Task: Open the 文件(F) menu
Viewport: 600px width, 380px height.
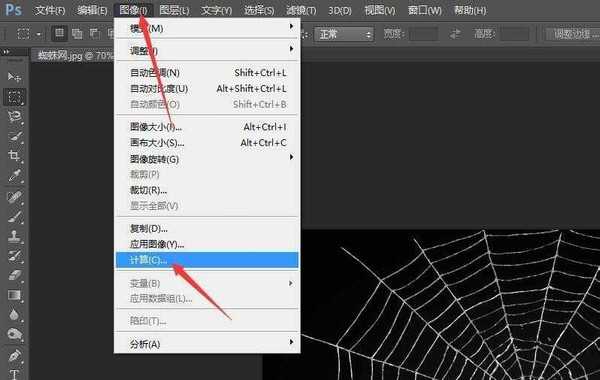Action: 50,10
